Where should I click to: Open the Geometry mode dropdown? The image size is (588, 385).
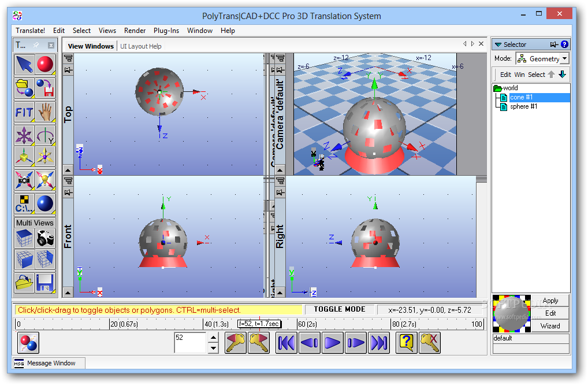click(564, 58)
